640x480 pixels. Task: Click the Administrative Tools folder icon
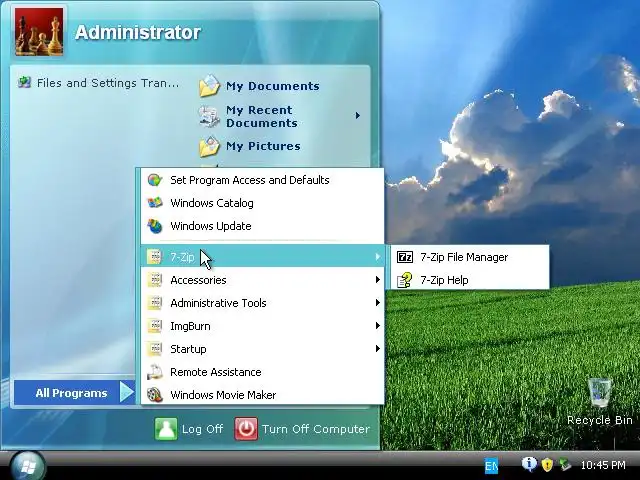[x=155, y=303]
